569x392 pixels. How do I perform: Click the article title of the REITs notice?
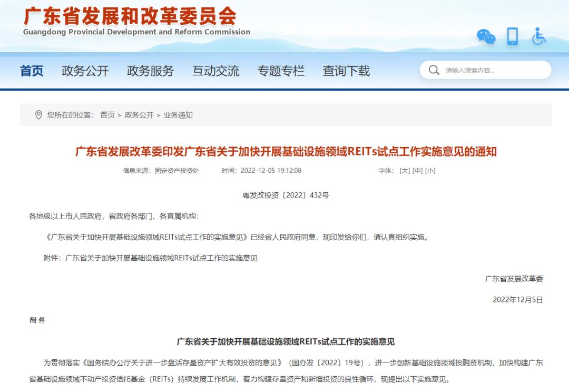pos(284,152)
